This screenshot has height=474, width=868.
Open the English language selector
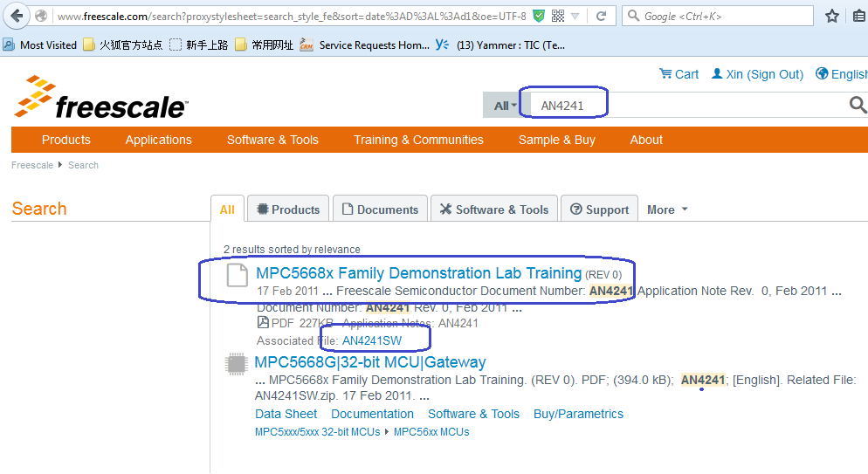(842, 74)
